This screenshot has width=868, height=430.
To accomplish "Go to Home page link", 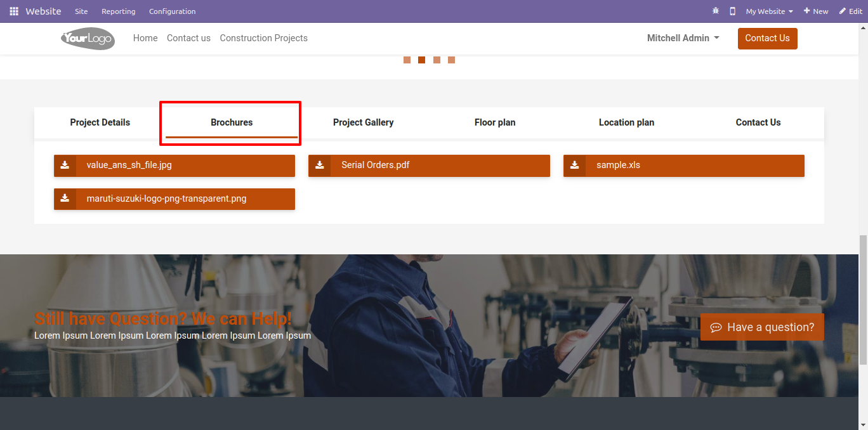I will coord(145,38).
